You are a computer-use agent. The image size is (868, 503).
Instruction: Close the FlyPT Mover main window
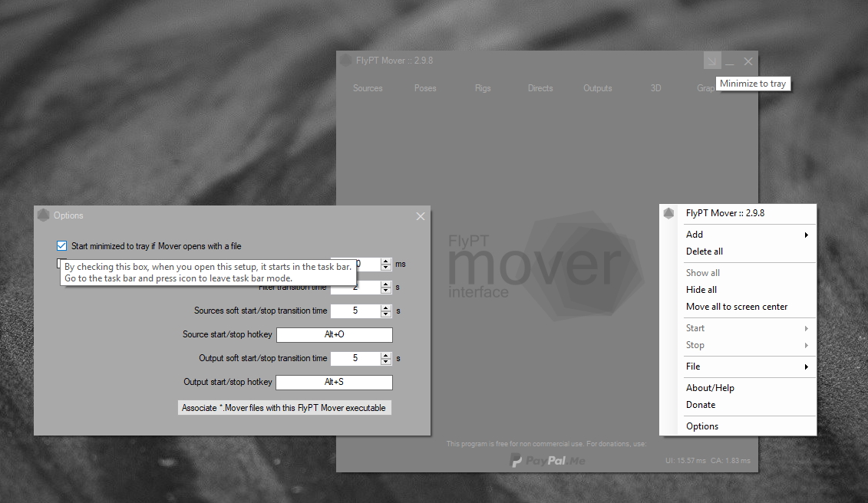748,61
